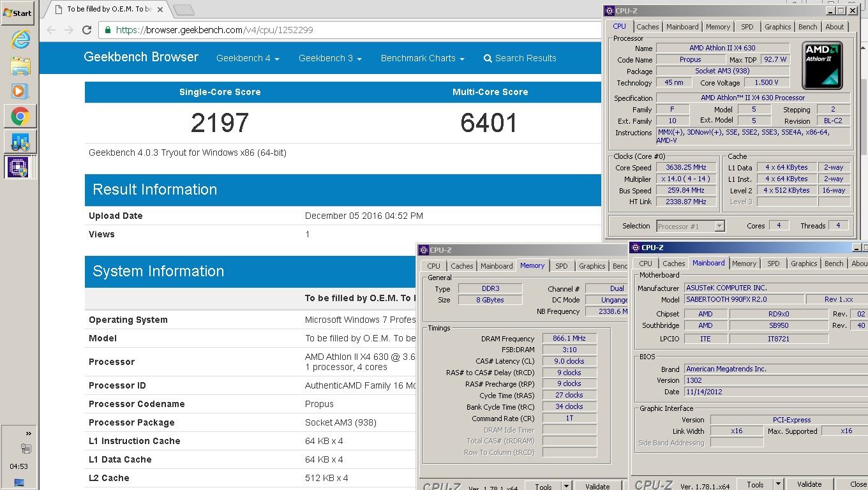Select the upload date 'December 05 2016 04:52 PM'
The width and height of the screenshot is (868, 490).
point(364,216)
